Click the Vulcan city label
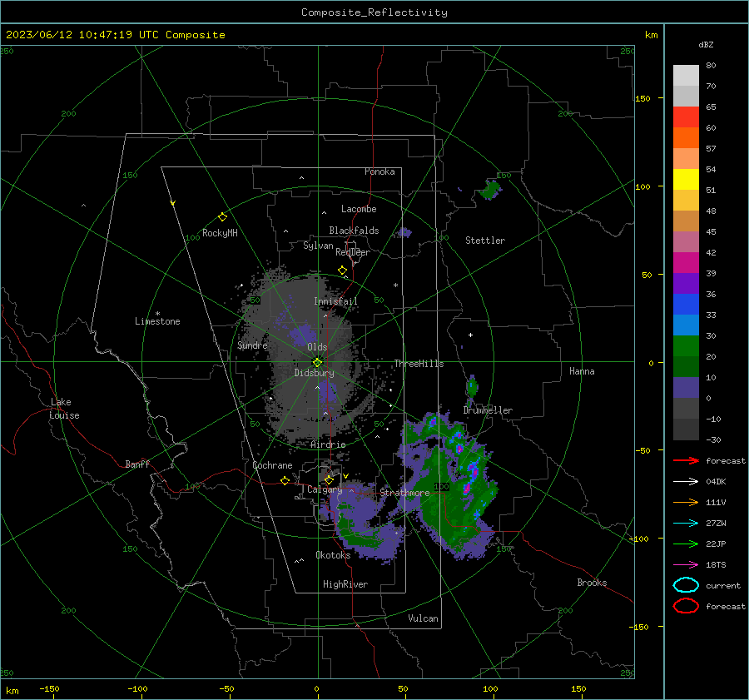This screenshot has width=749, height=700. point(423,618)
